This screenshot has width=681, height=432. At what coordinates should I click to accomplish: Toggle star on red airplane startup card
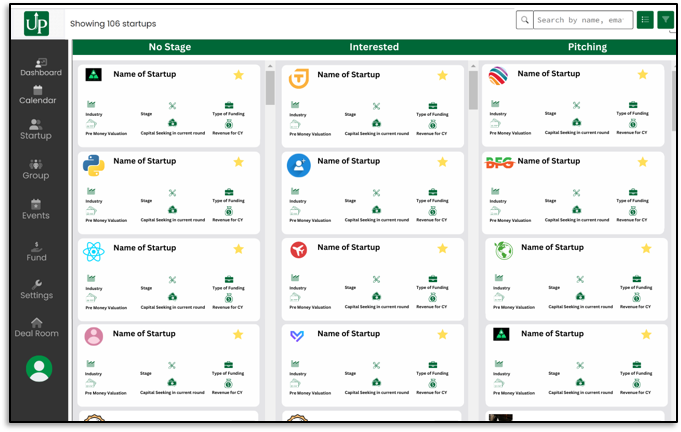tap(443, 248)
